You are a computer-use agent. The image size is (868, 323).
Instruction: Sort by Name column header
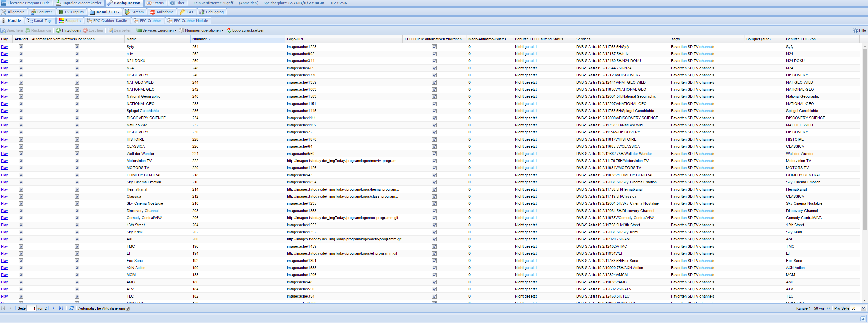[x=157, y=39]
